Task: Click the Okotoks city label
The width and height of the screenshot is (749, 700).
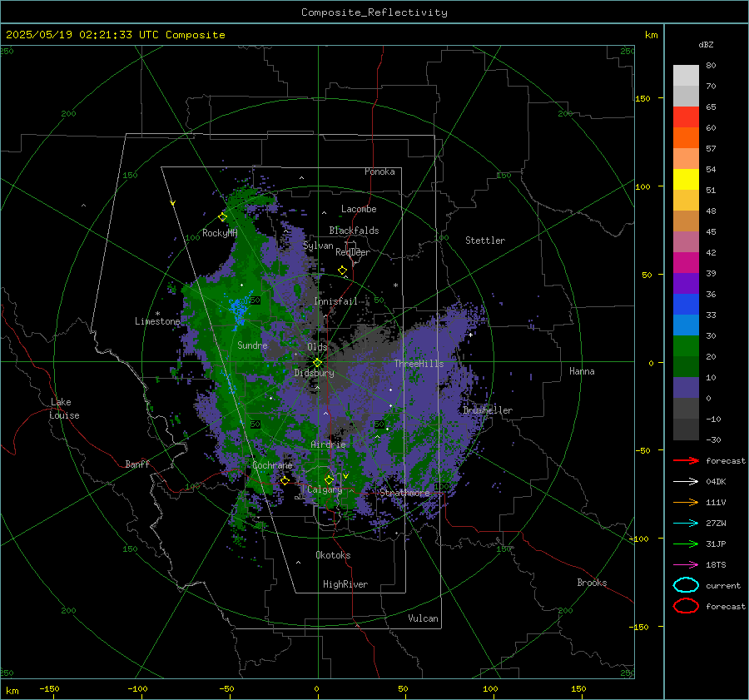Action: [333, 555]
